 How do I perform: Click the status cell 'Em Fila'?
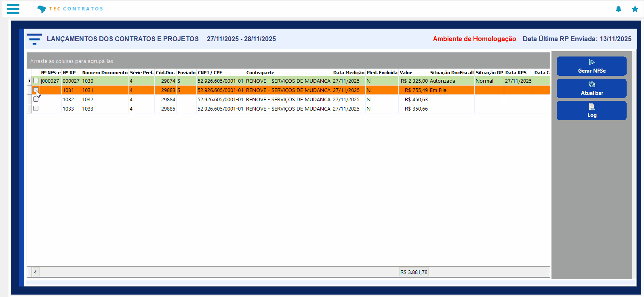[x=452, y=90]
